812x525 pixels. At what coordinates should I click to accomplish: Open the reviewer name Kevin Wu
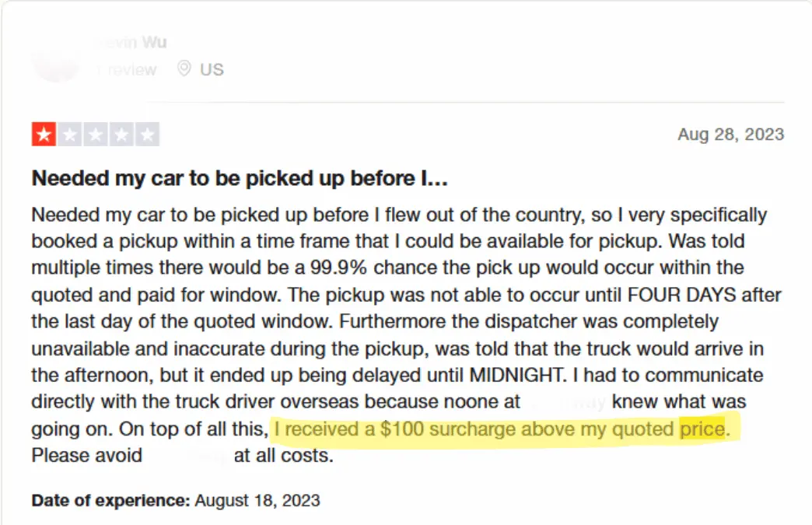coord(131,42)
